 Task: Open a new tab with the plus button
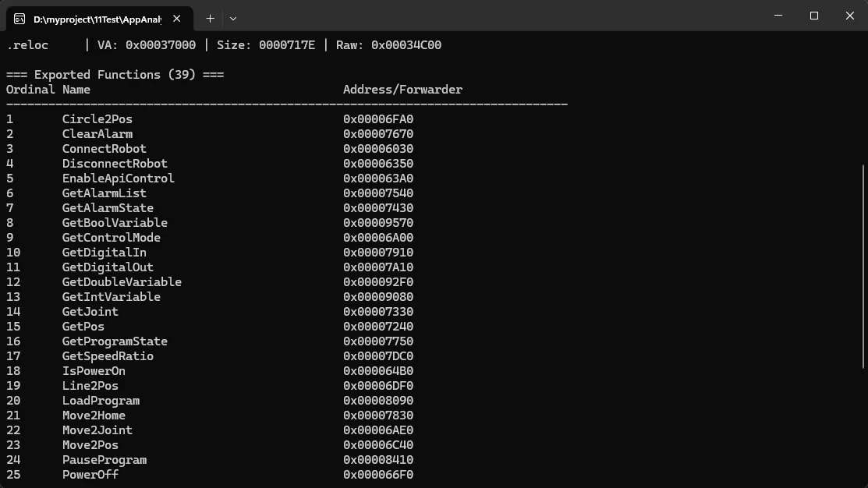(x=210, y=18)
